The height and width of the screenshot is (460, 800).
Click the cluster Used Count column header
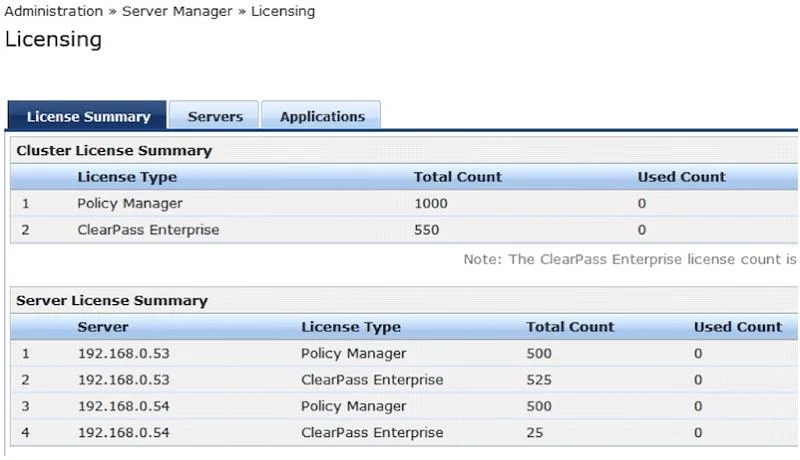[682, 177]
